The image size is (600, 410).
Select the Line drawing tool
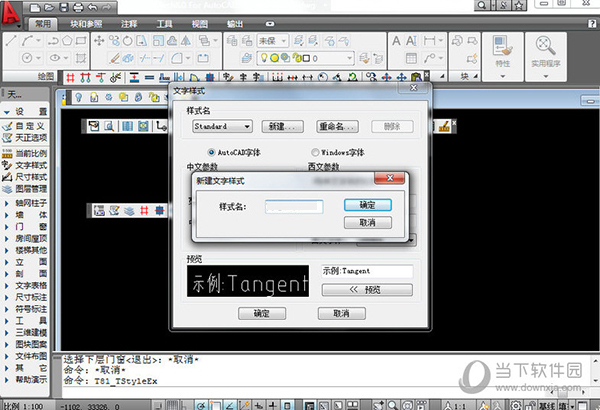point(11,41)
